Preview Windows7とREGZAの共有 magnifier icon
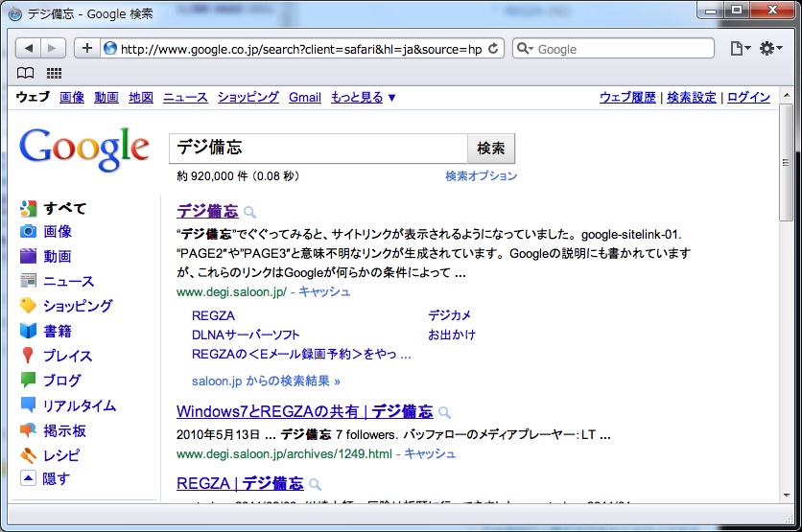The image size is (802, 532). 444,412
